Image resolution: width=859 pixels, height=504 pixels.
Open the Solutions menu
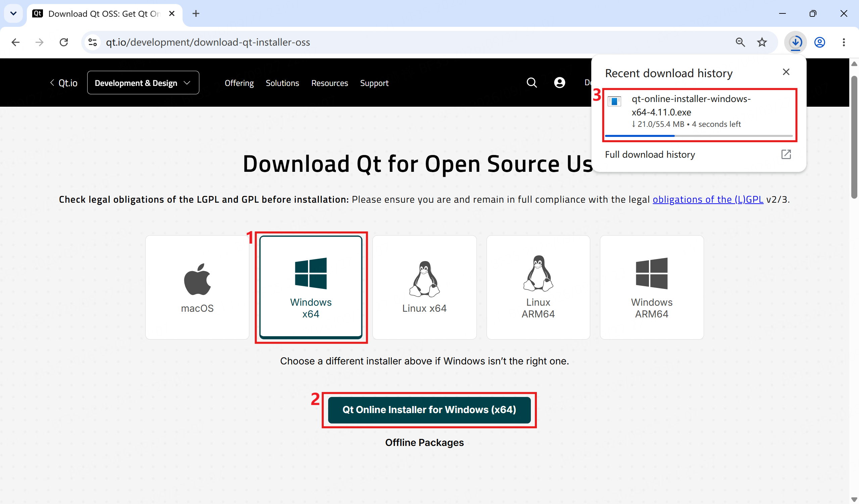[282, 83]
